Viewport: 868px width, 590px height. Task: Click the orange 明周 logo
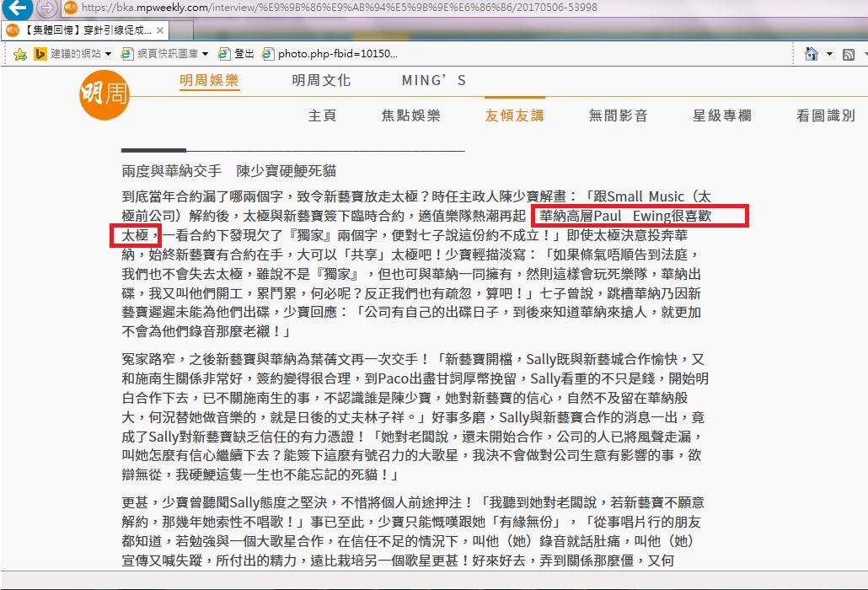[x=104, y=94]
